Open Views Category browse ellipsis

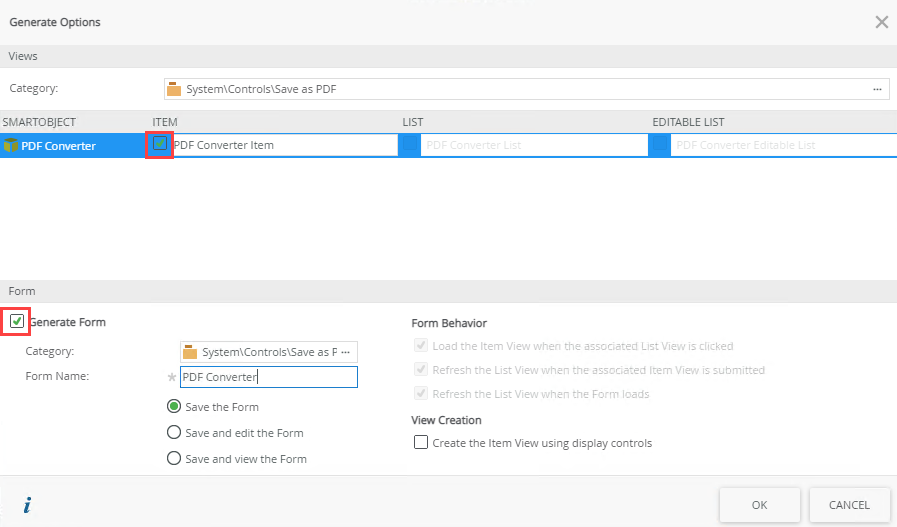(x=877, y=89)
